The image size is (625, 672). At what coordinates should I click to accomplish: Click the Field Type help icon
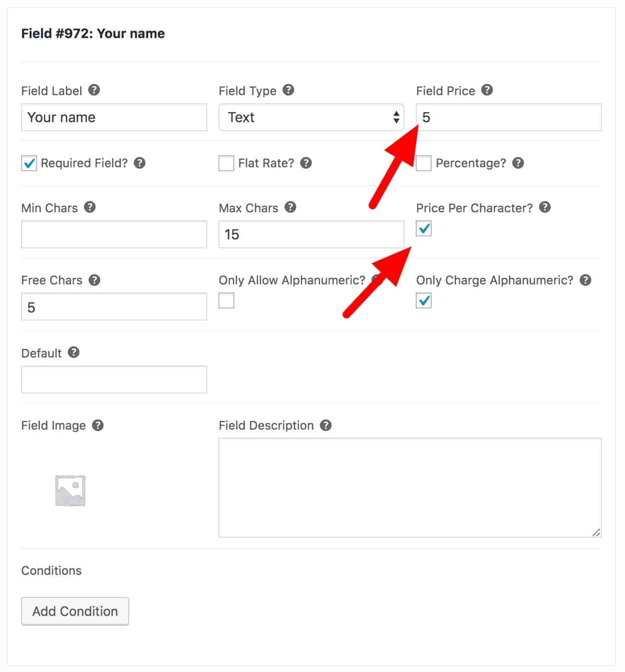click(x=287, y=90)
